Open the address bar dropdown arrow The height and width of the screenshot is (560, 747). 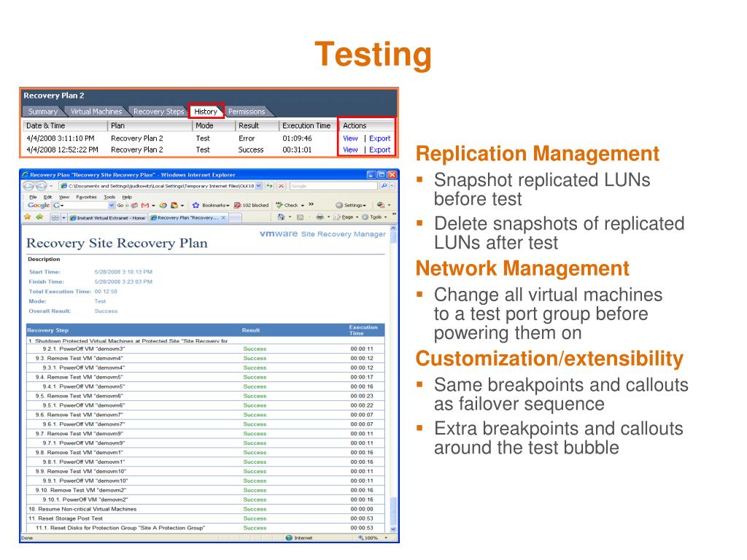(x=259, y=186)
